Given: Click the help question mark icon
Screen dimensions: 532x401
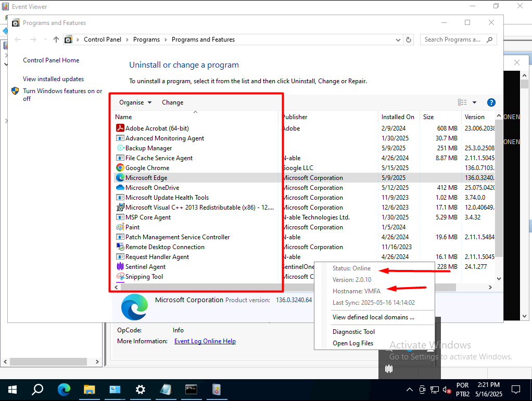Looking at the screenshot, I should click(x=491, y=102).
